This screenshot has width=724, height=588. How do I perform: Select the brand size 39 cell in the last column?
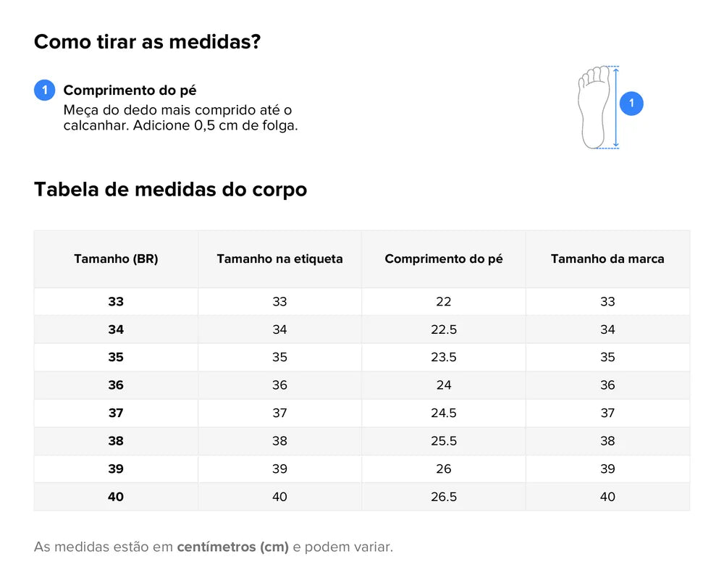(607, 469)
